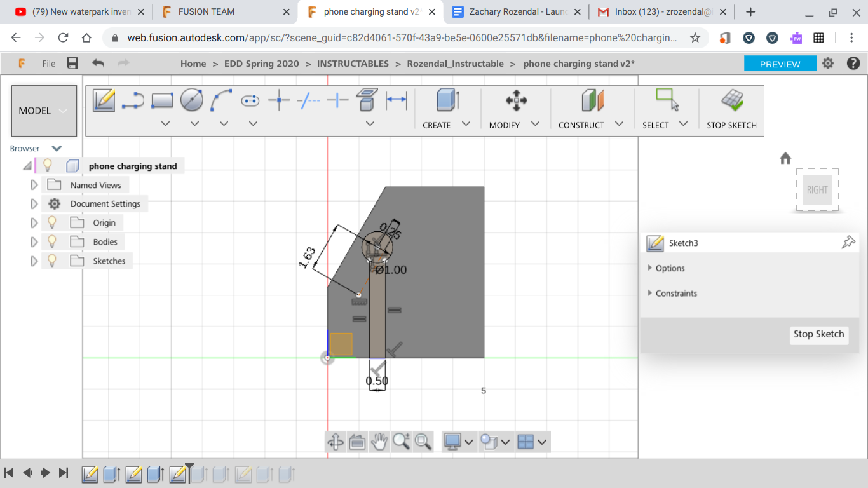Select the Extend tool icon
The height and width of the screenshot is (488, 868).
pyautogui.click(x=337, y=100)
